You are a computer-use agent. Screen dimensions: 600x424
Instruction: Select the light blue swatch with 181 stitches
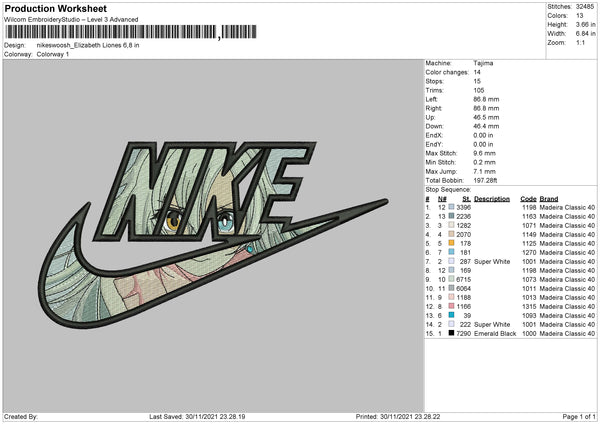(452, 252)
